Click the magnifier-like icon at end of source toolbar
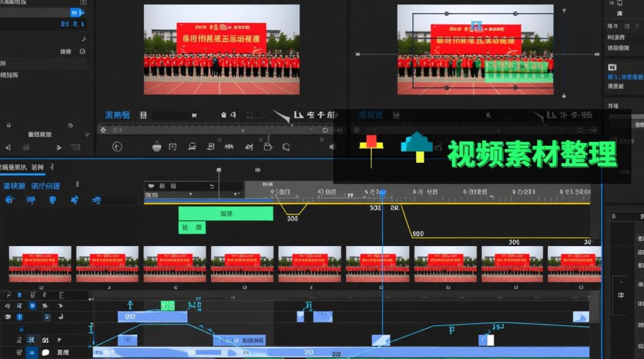Image resolution: width=644 pixels, height=359 pixels. (x=286, y=147)
